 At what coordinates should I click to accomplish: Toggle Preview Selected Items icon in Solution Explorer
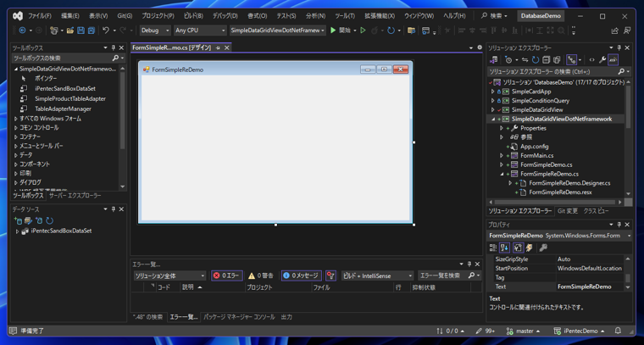point(613,60)
